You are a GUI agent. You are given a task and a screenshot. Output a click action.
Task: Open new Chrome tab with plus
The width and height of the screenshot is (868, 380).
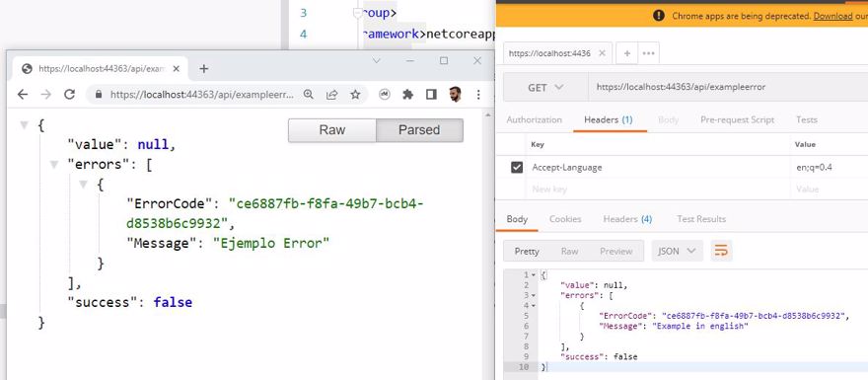204,69
